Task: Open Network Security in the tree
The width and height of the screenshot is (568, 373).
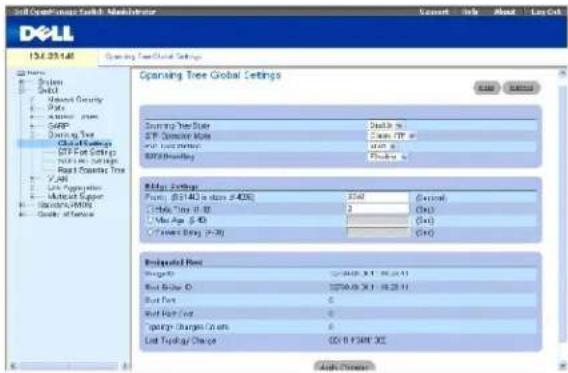Action: 75,99
